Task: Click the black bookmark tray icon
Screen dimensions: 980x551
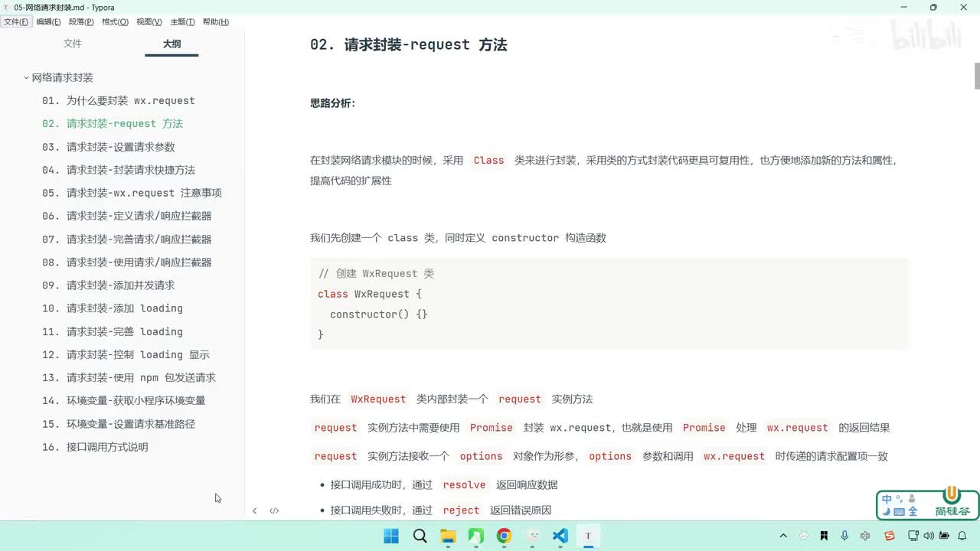Action: (x=824, y=536)
